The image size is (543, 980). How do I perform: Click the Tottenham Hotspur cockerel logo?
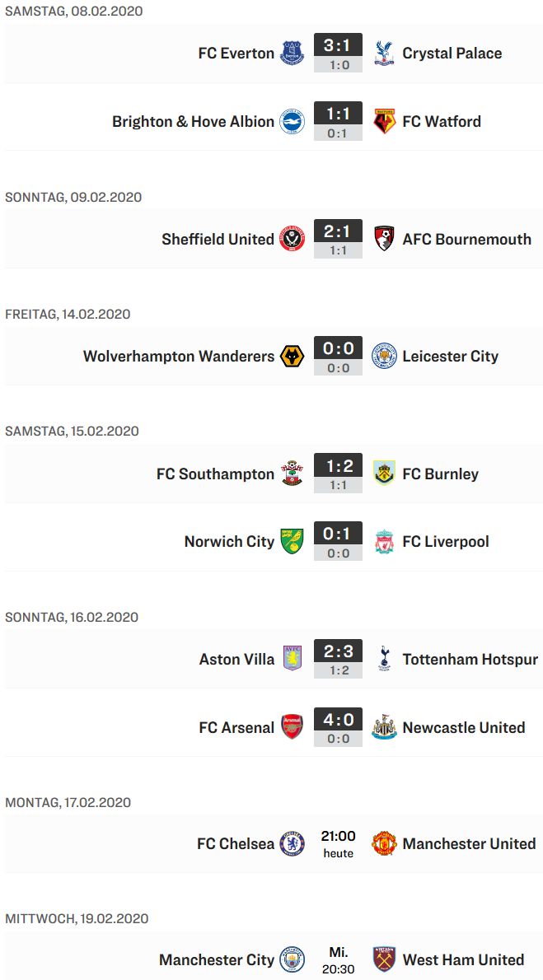tap(384, 659)
